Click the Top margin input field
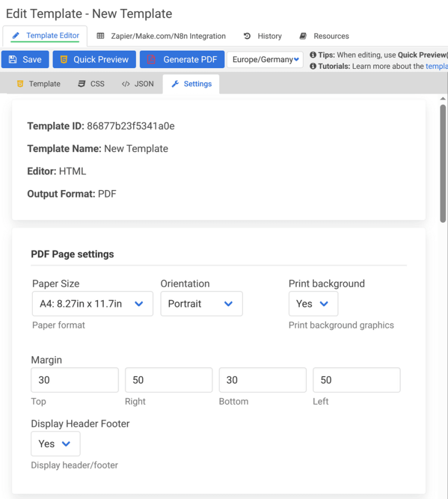448x499 pixels. (x=74, y=379)
